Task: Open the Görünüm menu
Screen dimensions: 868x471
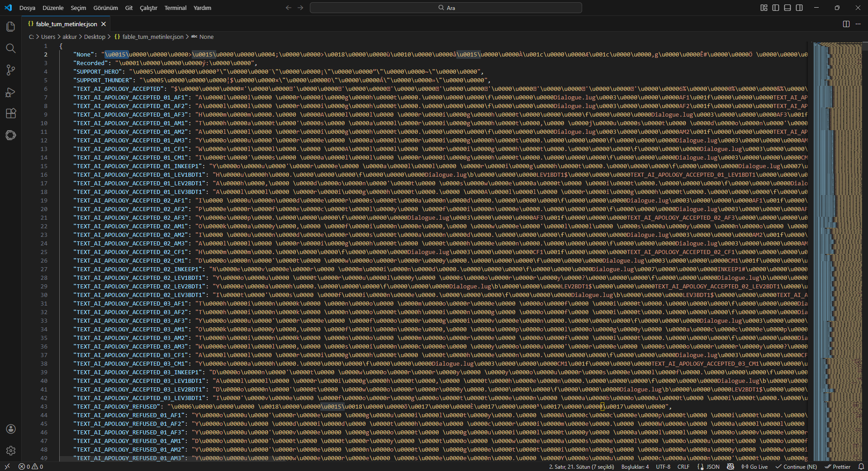Action: (105, 8)
